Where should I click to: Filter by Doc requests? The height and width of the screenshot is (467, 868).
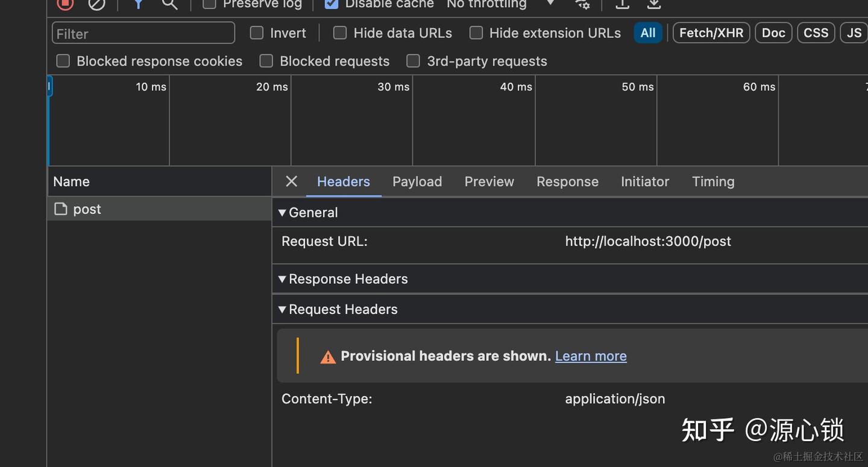[773, 33]
